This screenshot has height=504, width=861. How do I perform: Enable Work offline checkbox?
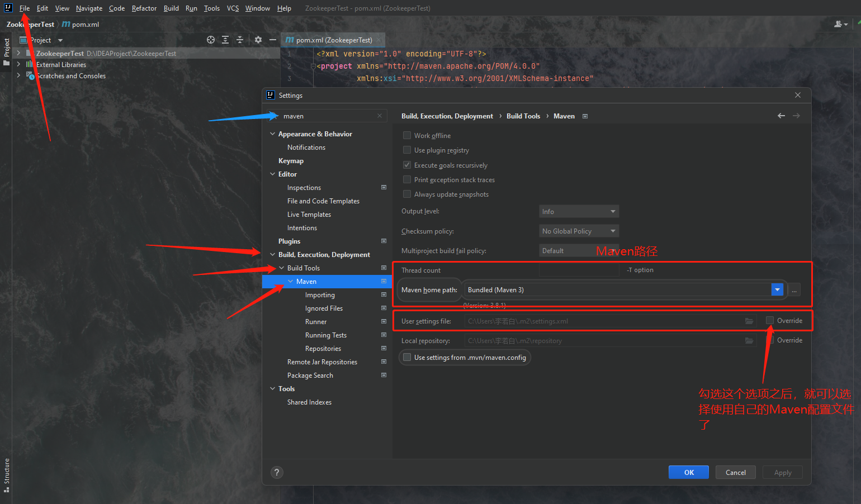(407, 135)
